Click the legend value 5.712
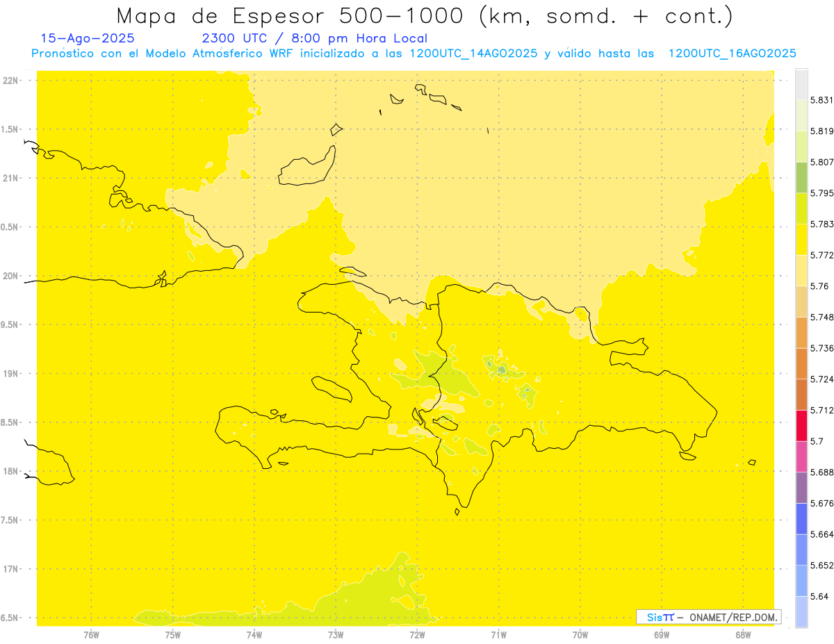Image resolution: width=834 pixels, height=644 pixels. tap(821, 410)
